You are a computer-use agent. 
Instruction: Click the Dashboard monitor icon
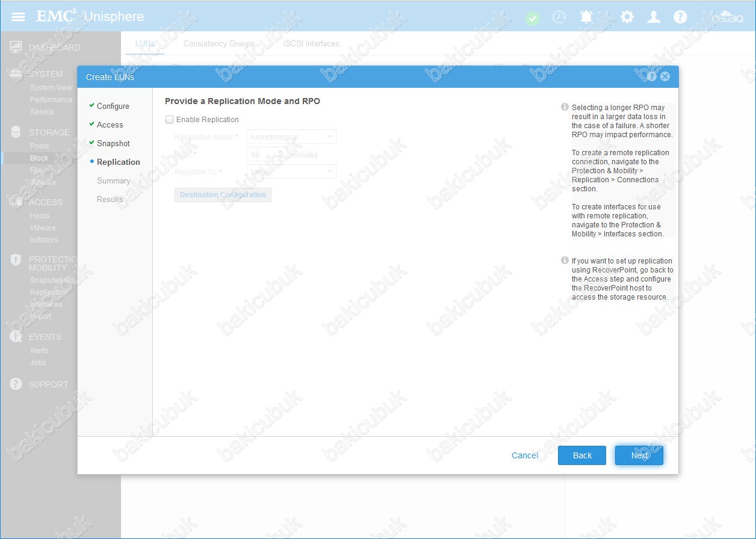click(16, 48)
